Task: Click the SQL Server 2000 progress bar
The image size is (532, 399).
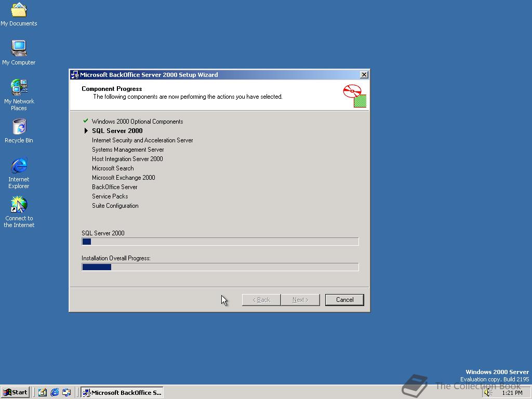Action: coord(220,242)
